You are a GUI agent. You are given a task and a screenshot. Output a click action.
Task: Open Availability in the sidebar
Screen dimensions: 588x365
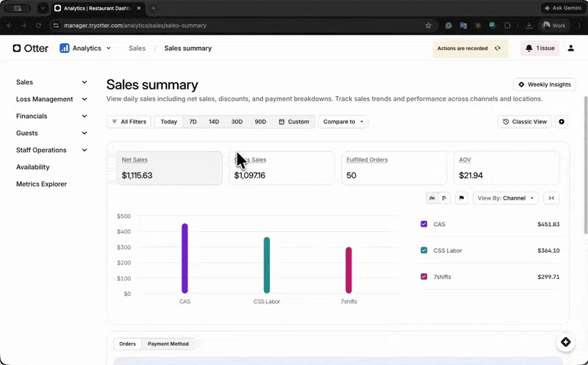coord(32,167)
